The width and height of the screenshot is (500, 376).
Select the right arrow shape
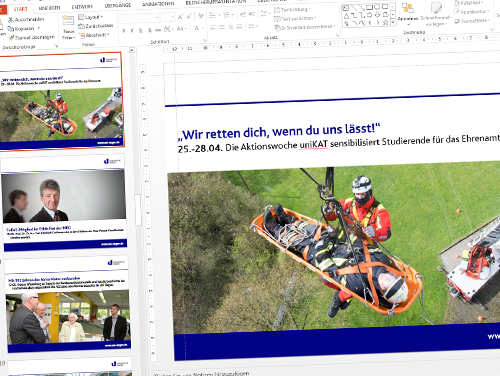370,15
